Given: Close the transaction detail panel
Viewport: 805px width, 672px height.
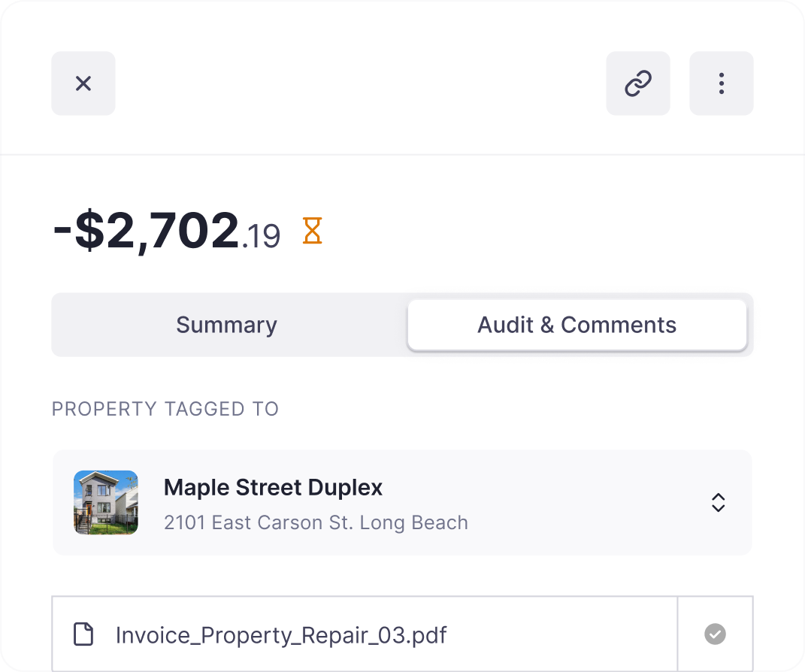Looking at the screenshot, I should [83, 83].
